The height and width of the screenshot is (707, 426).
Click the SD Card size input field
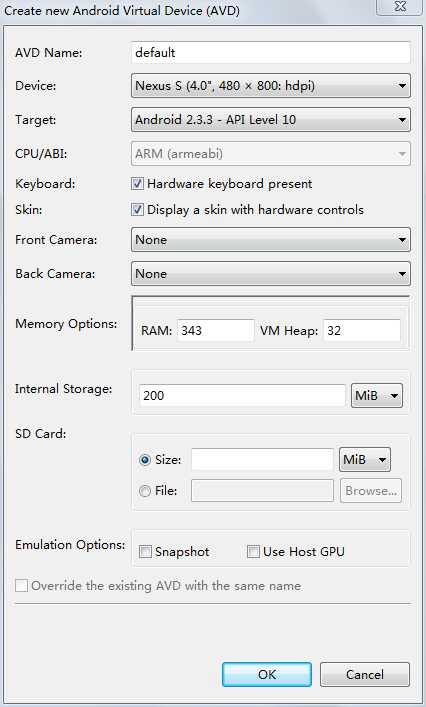tap(262, 460)
